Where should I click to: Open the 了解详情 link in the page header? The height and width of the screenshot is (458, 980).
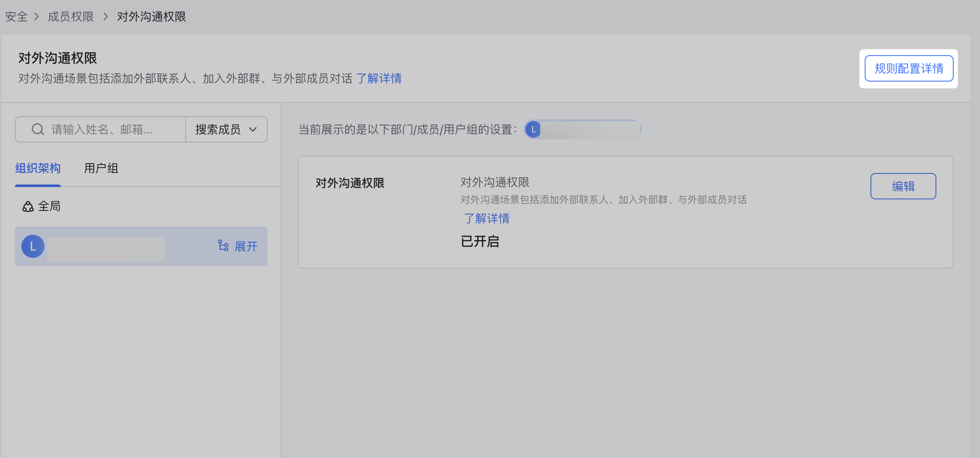tap(379, 78)
